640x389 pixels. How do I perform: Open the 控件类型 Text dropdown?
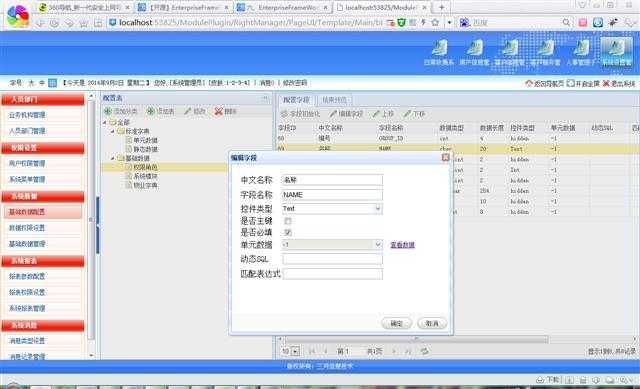(x=378, y=209)
